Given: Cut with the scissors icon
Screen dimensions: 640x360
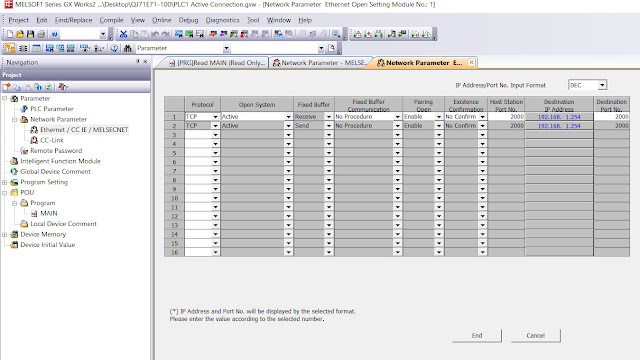Looking at the screenshot, I should [123, 34].
